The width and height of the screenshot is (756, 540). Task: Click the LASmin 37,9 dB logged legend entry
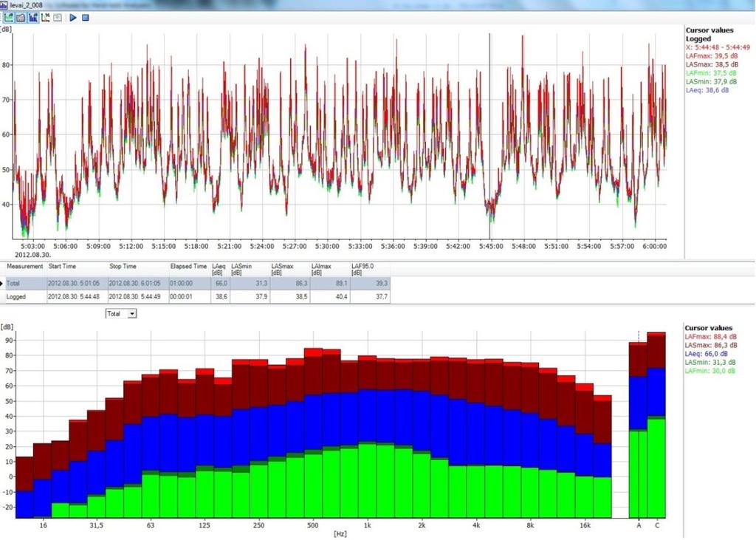(711, 81)
